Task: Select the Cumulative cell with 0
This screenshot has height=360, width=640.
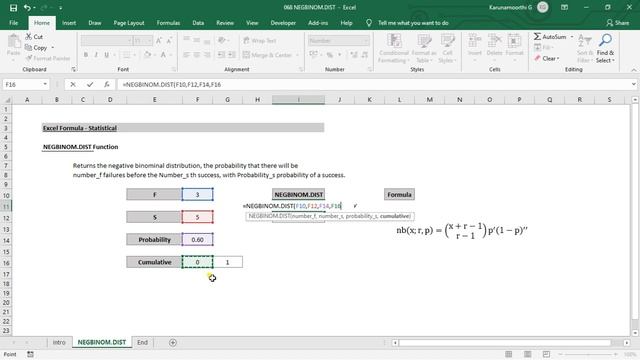Action: click(198, 262)
